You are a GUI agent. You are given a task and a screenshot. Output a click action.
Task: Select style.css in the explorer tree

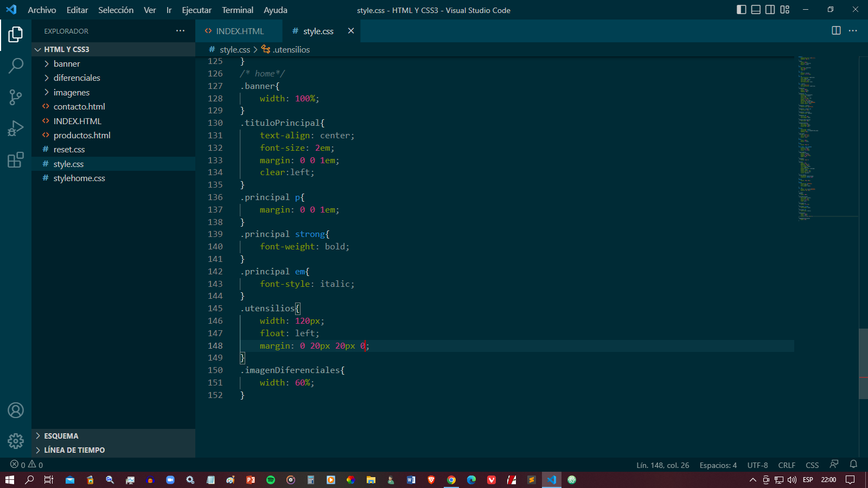click(113, 164)
